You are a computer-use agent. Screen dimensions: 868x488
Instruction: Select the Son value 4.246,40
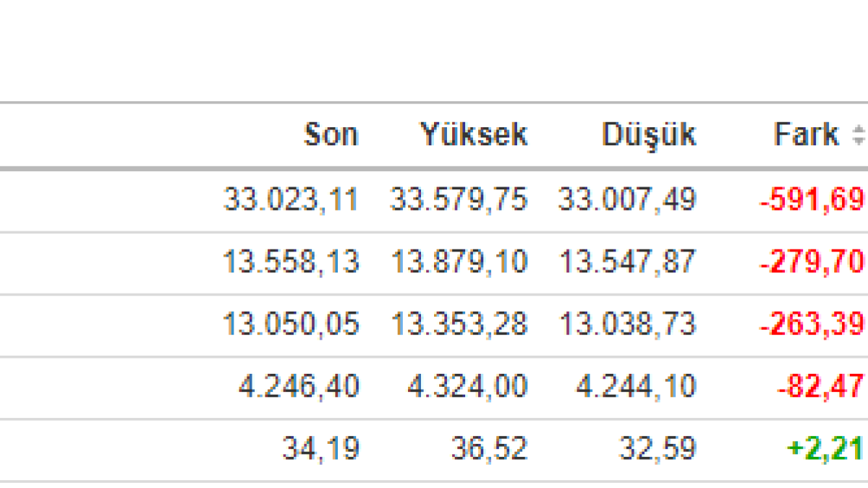click(x=298, y=387)
